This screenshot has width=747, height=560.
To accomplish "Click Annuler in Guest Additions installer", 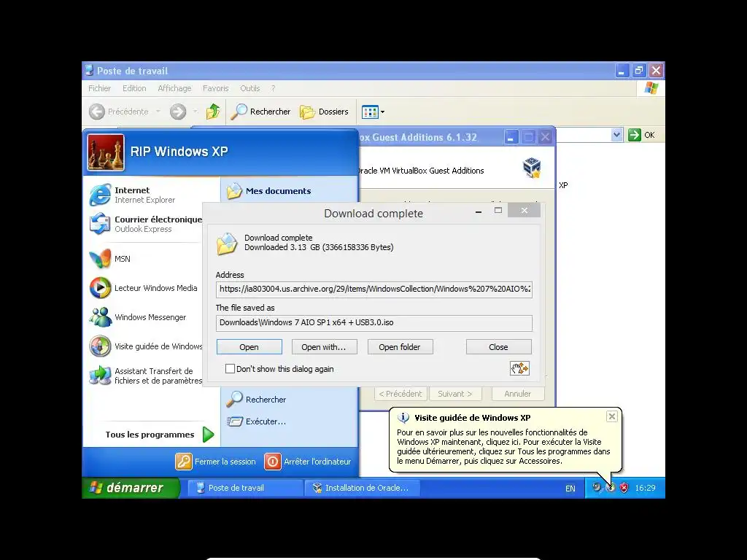I will pyautogui.click(x=517, y=394).
